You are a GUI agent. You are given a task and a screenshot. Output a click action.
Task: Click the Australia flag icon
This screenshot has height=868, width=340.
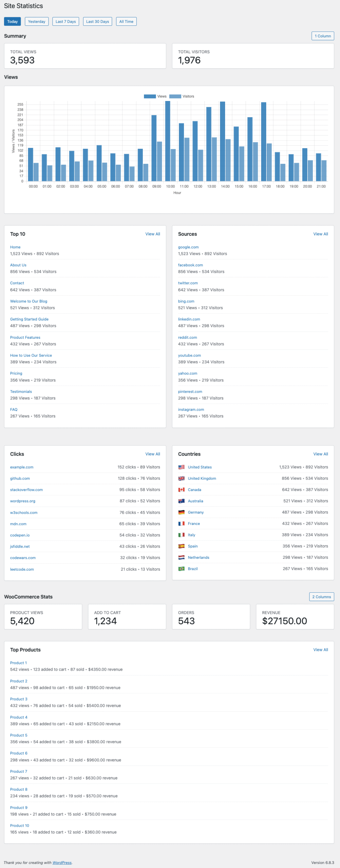[182, 501]
